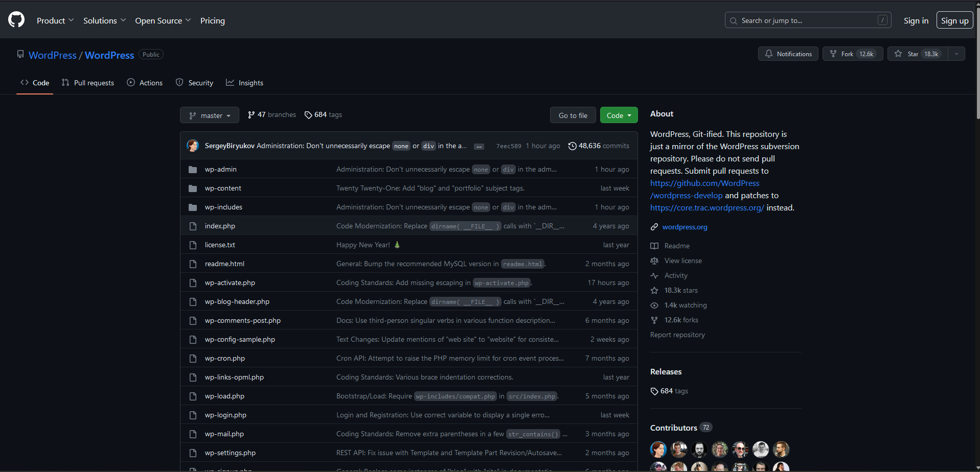Open the star lists dropdown arrow
Screen dimensions: 980x472
(x=956, y=54)
